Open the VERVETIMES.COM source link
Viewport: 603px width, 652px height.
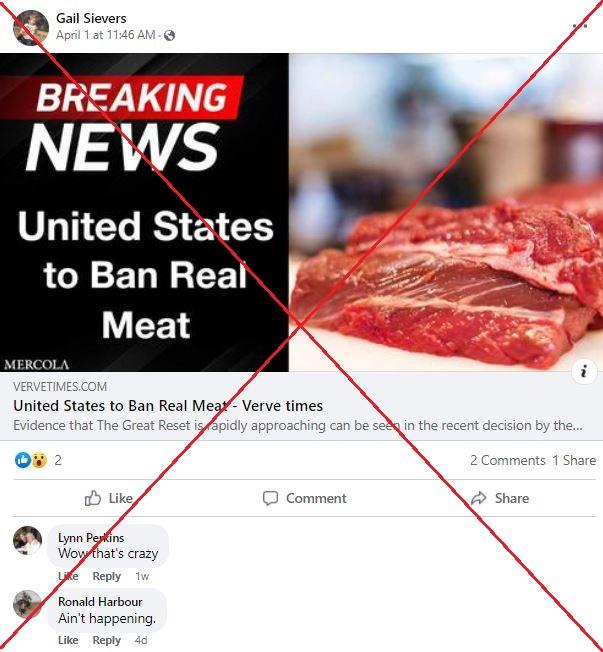(x=60, y=387)
